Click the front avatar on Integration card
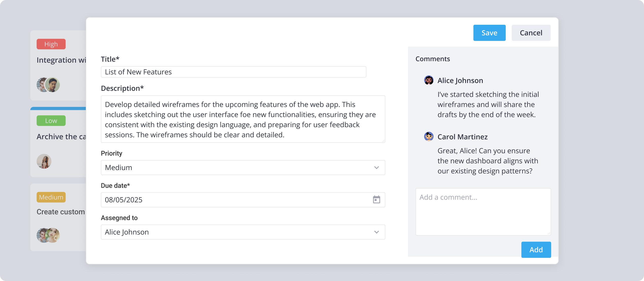Image resolution: width=644 pixels, height=281 pixels. click(x=53, y=85)
